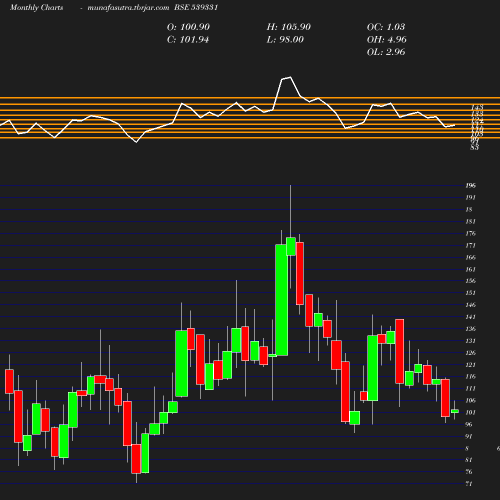The height and width of the screenshot is (500, 500).
Task: Select the 76 price axis label
Action: 469,472
